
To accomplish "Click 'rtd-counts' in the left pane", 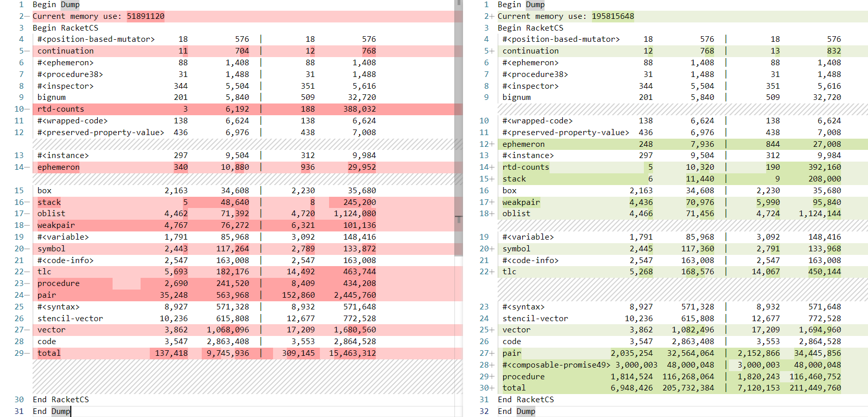I will [x=61, y=109].
